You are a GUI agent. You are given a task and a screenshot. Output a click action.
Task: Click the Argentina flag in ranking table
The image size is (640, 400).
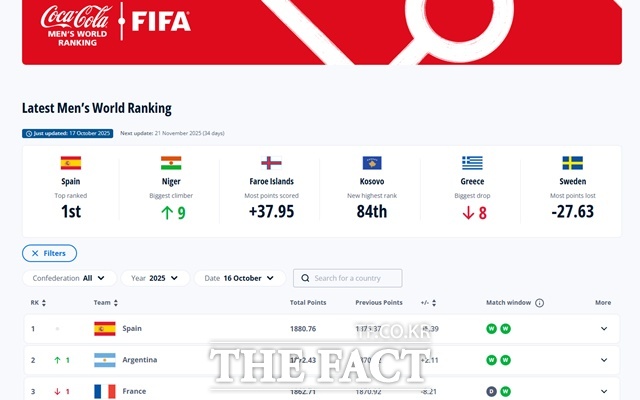[104, 360]
